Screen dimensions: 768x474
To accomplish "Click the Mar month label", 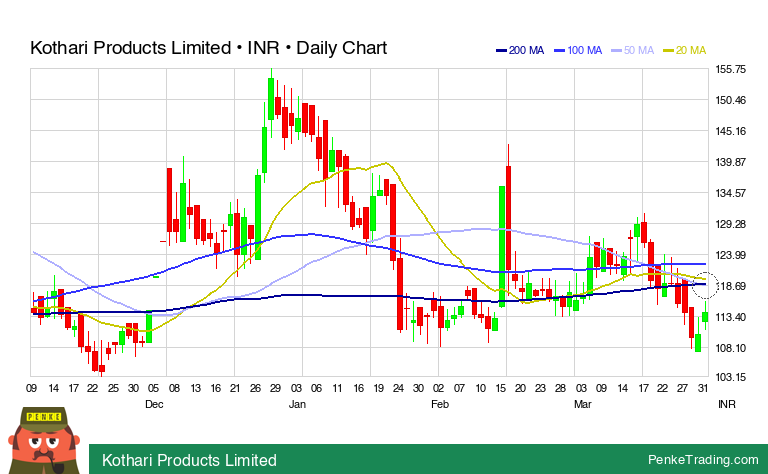I will 582,404.
